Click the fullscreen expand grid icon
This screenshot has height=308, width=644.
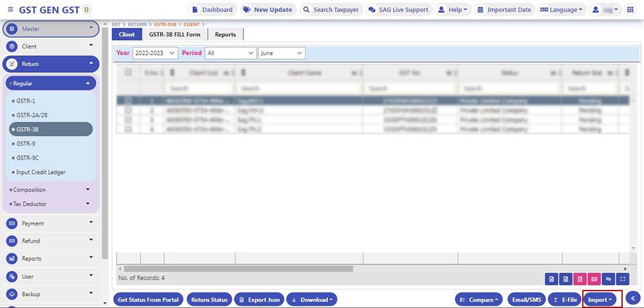tap(623, 279)
